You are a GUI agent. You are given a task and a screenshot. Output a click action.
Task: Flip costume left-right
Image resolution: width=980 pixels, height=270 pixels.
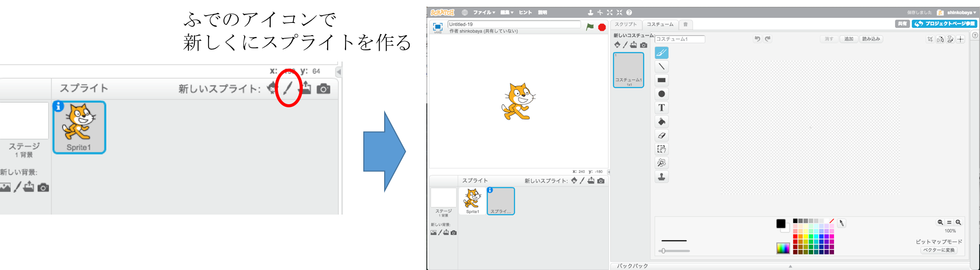(x=940, y=39)
